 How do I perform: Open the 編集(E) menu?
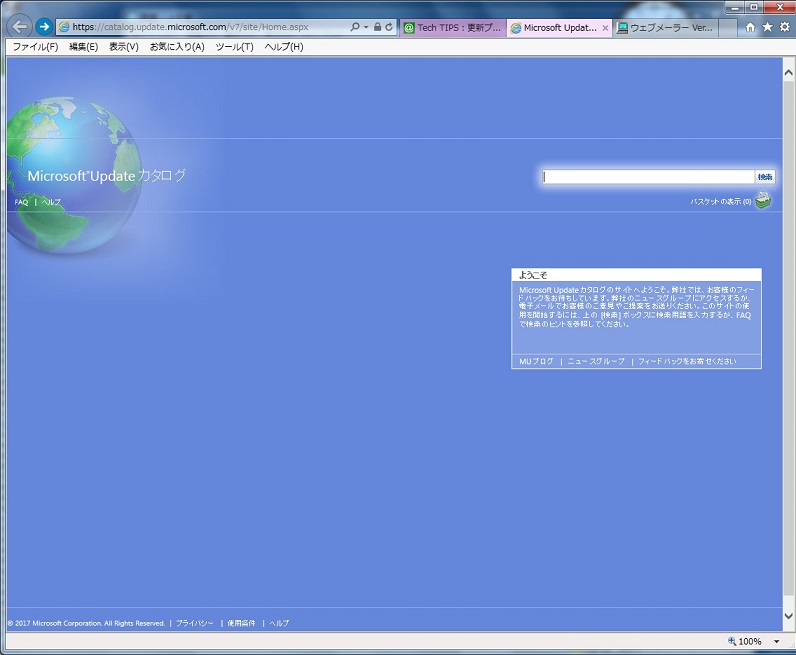(x=83, y=47)
